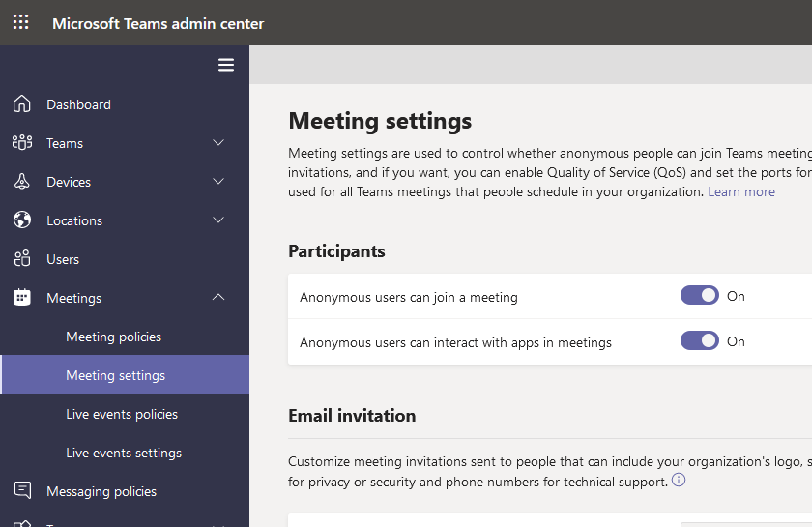Expand the Devices section chevron
812x527 pixels.
coord(218,182)
